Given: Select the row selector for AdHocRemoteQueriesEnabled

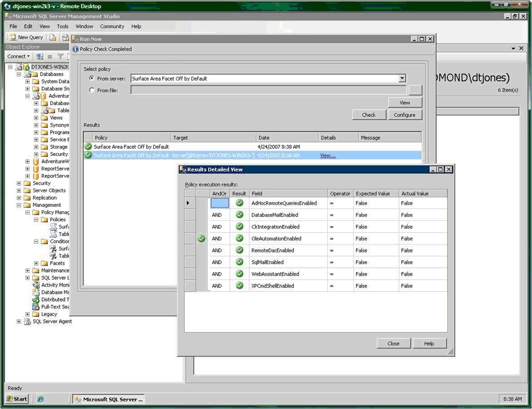Looking at the screenshot, I should coord(189,203).
